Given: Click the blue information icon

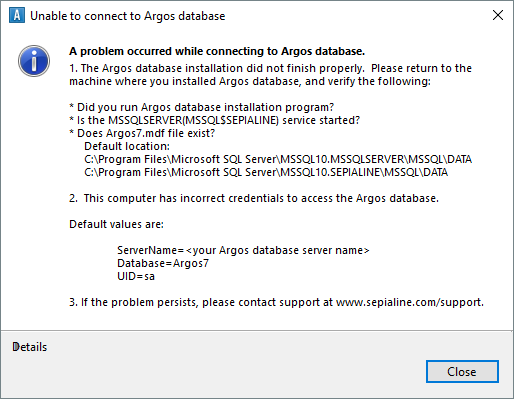Looking at the screenshot, I should [34, 61].
